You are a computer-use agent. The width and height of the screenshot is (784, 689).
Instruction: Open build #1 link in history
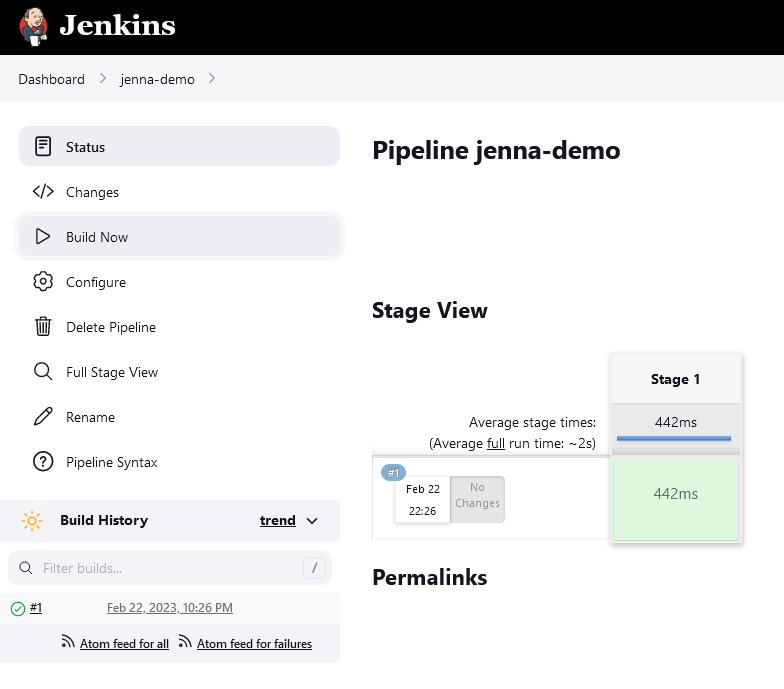(36, 608)
